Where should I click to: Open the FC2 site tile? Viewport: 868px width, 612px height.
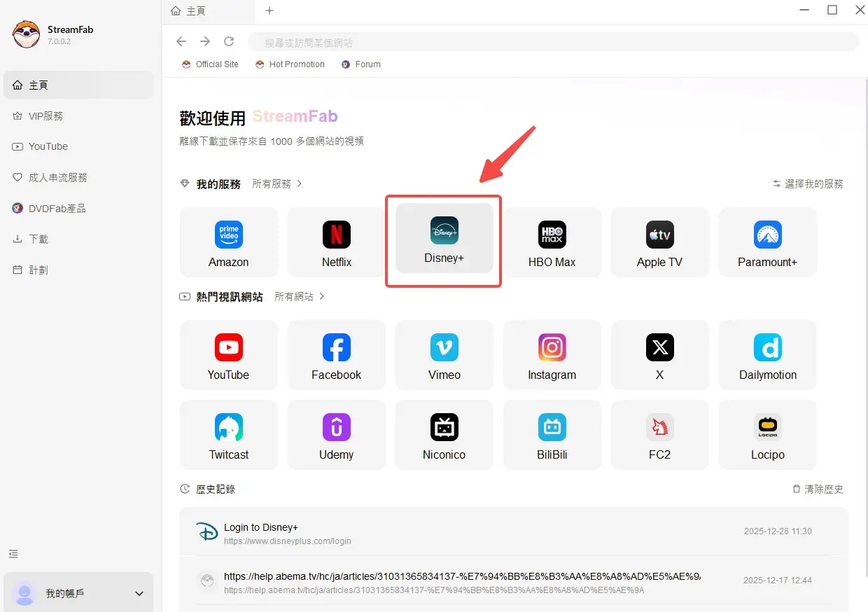coord(660,435)
